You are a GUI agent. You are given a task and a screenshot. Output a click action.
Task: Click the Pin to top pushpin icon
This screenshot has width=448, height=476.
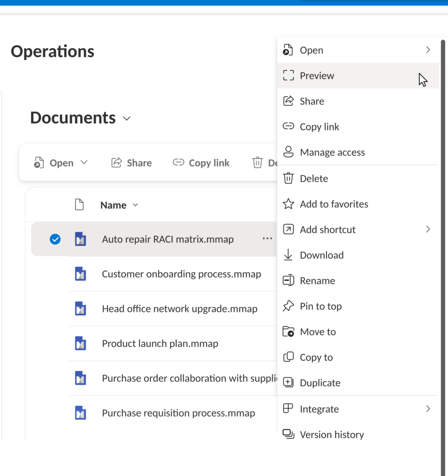[x=288, y=306]
